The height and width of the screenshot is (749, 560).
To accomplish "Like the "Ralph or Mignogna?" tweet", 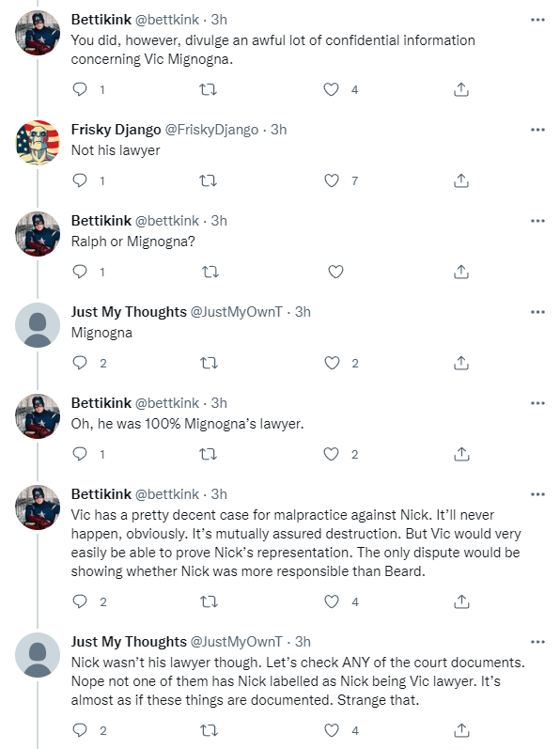I will click(x=335, y=272).
